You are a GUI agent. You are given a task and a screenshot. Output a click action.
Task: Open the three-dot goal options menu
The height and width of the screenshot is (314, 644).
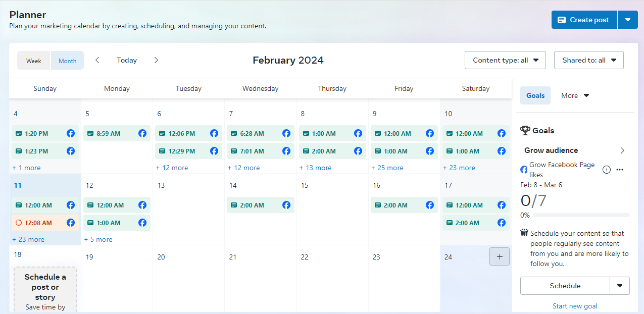[620, 170]
